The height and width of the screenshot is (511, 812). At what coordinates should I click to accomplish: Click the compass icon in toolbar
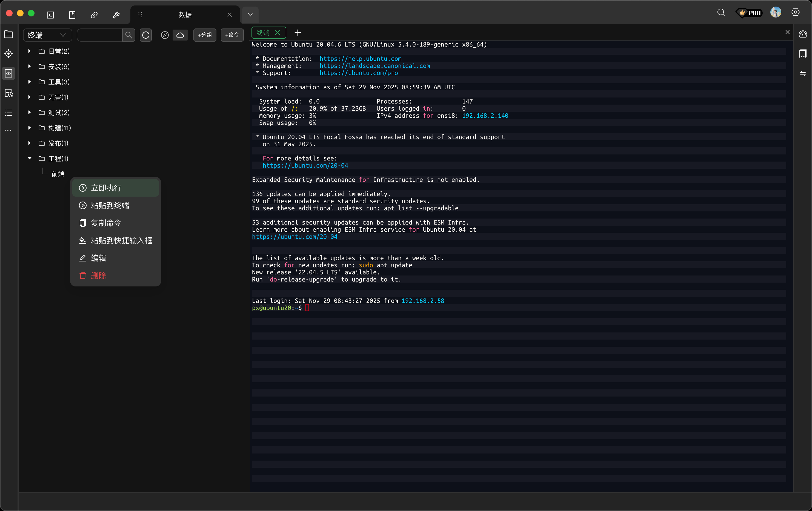[165, 35]
